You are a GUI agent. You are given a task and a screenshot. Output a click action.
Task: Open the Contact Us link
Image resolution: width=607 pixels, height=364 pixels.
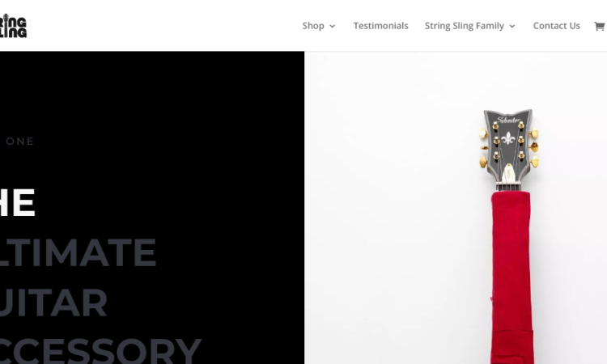pyautogui.click(x=556, y=26)
